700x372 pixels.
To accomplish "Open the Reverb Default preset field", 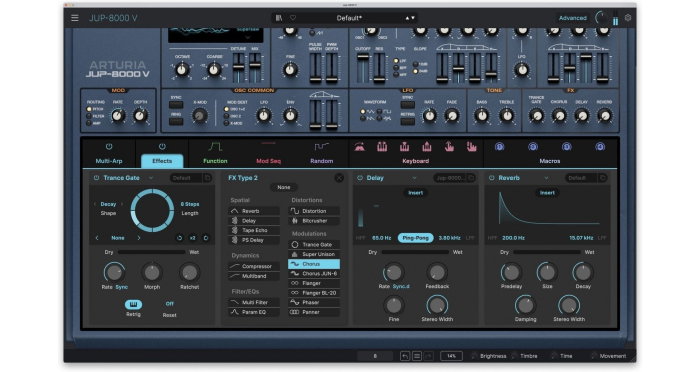I will click(x=581, y=178).
